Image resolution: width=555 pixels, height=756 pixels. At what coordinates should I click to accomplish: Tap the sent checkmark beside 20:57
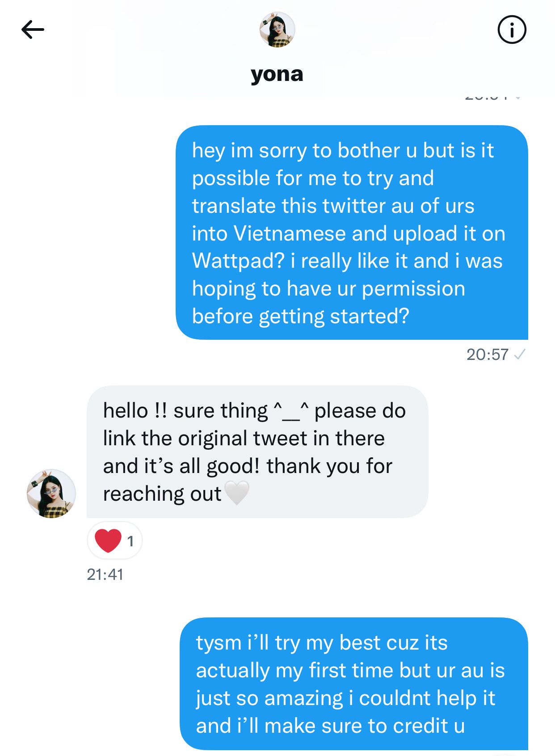[520, 355]
